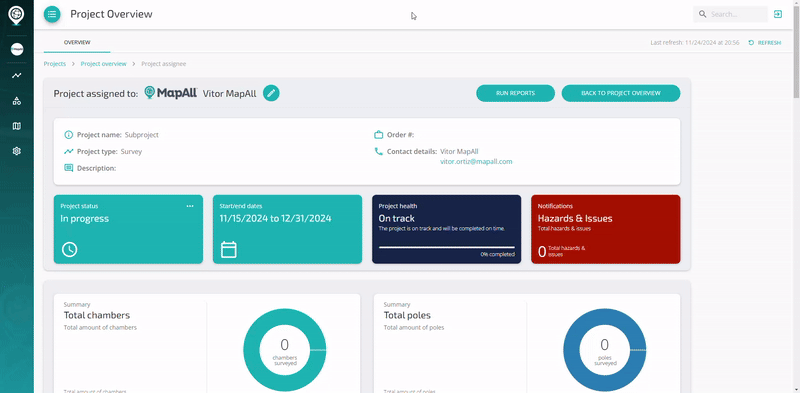
Task: Click the search magnifier icon
Action: [703, 14]
